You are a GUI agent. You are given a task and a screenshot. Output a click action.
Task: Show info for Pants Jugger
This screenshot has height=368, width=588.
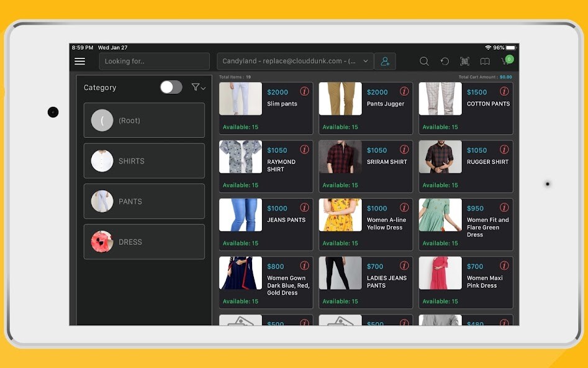(x=404, y=91)
